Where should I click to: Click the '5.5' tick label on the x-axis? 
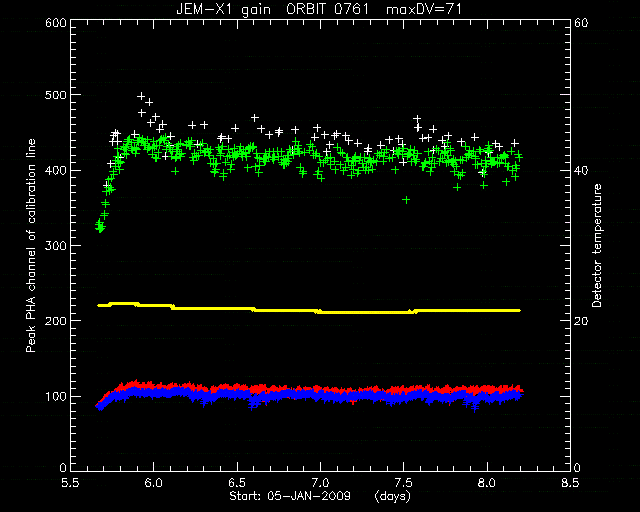click(70, 483)
